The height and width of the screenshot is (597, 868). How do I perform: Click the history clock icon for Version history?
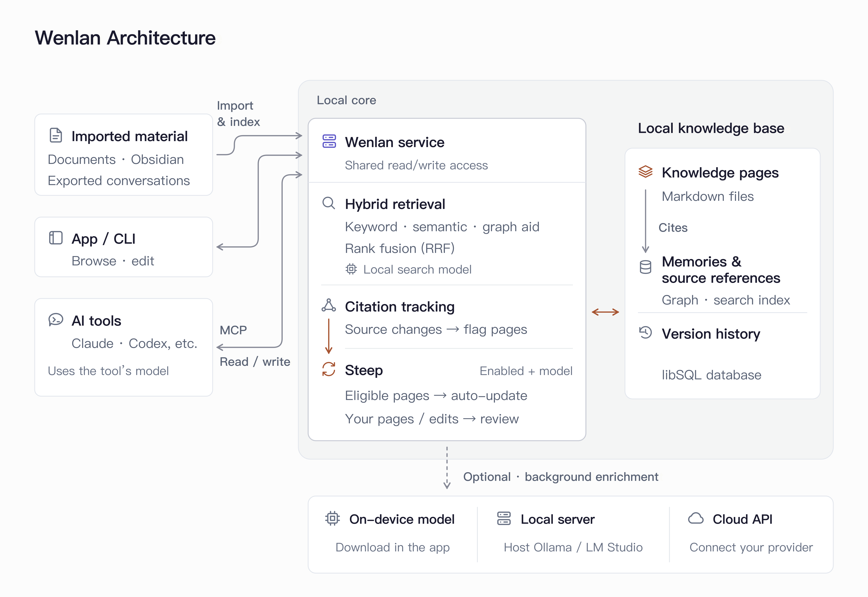(645, 333)
